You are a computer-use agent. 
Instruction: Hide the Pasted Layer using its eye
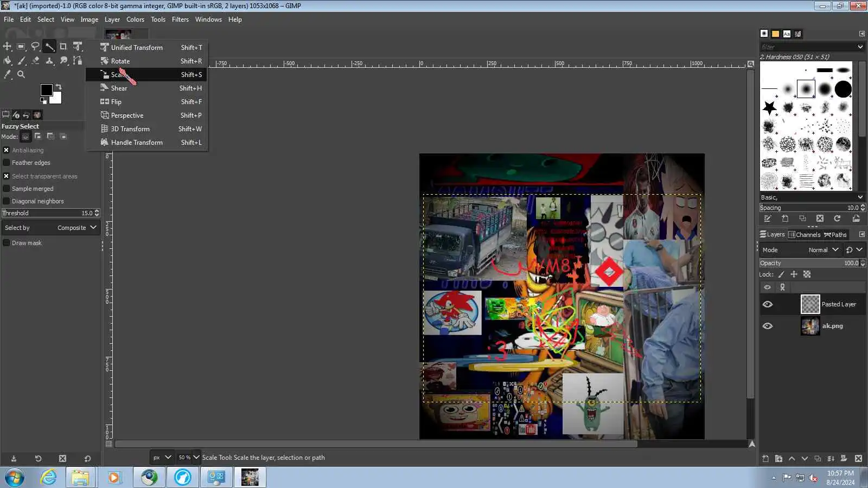coord(767,304)
